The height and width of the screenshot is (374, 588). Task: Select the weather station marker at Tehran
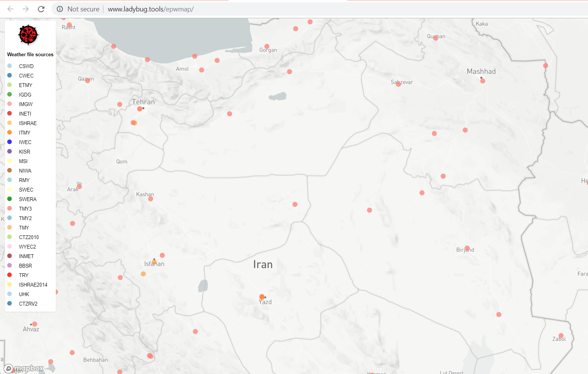140,109
